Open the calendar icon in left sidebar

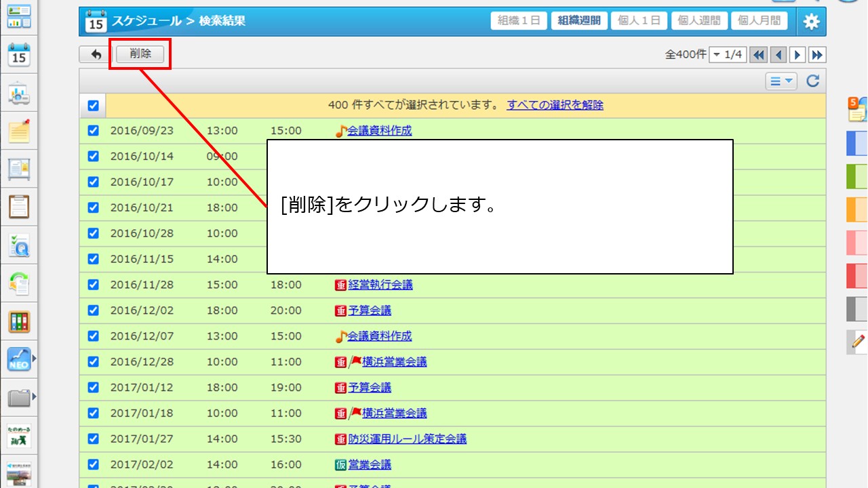[19, 55]
